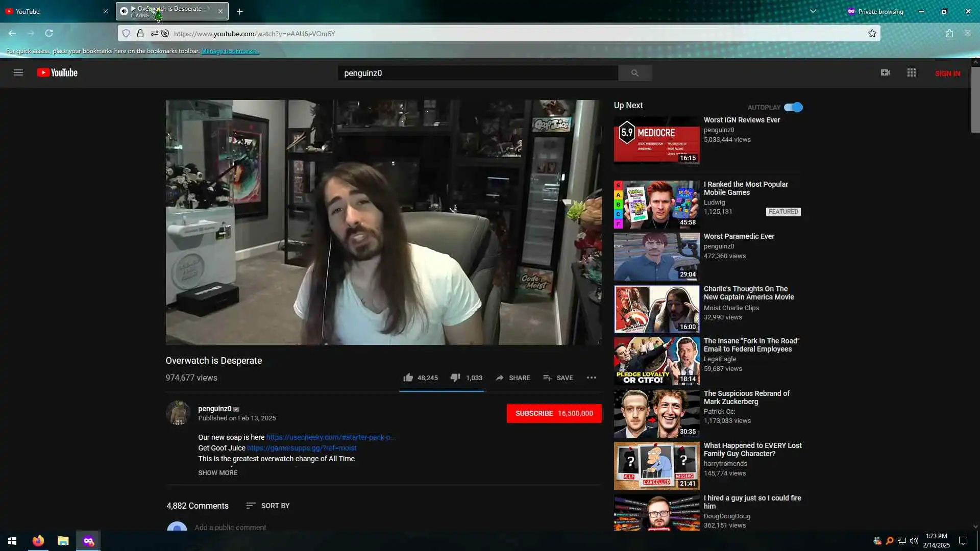980x551 pixels.
Task: Open Worst IGN Reviews Ever thumbnail
Action: point(656,140)
